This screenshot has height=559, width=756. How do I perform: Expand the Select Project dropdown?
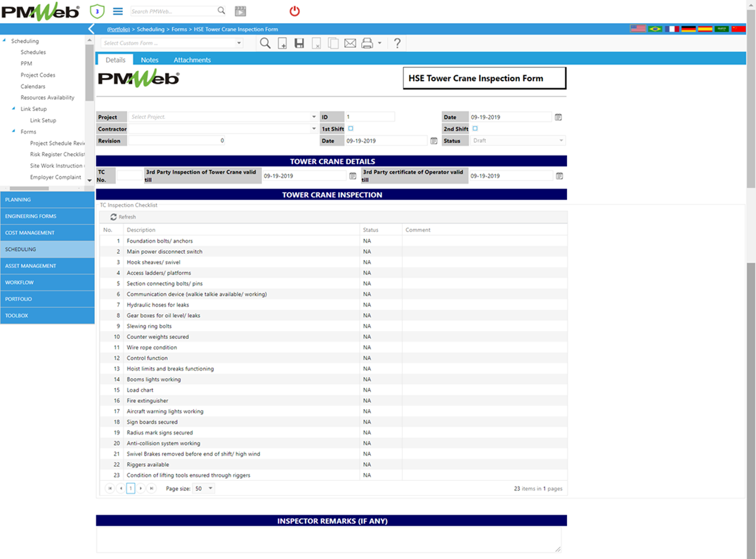coord(313,117)
